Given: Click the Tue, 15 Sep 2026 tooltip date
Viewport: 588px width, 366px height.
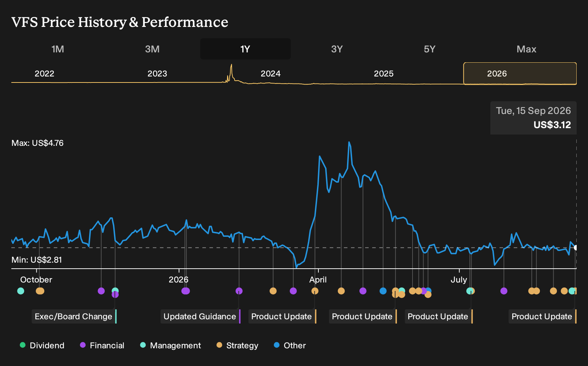Looking at the screenshot, I should pyautogui.click(x=533, y=111).
